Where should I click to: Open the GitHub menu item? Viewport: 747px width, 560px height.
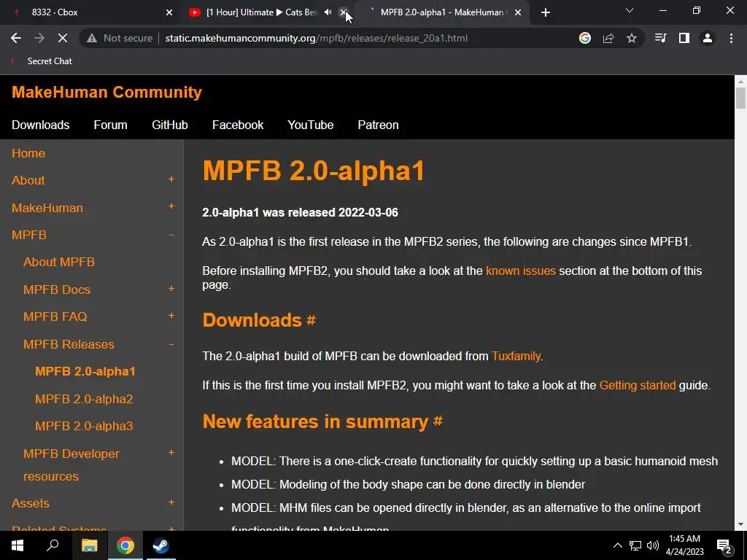(169, 125)
